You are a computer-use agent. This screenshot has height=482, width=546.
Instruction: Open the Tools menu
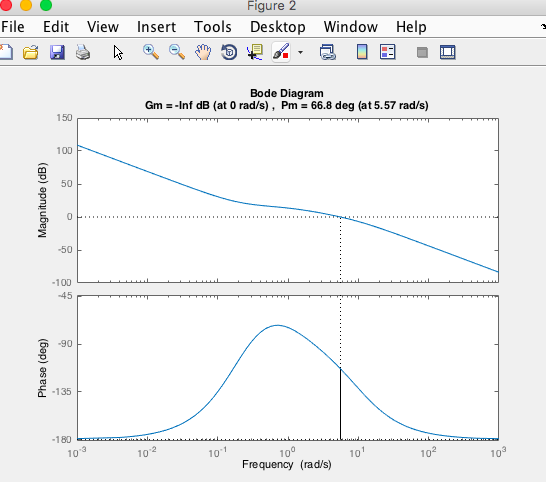tap(213, 27)
